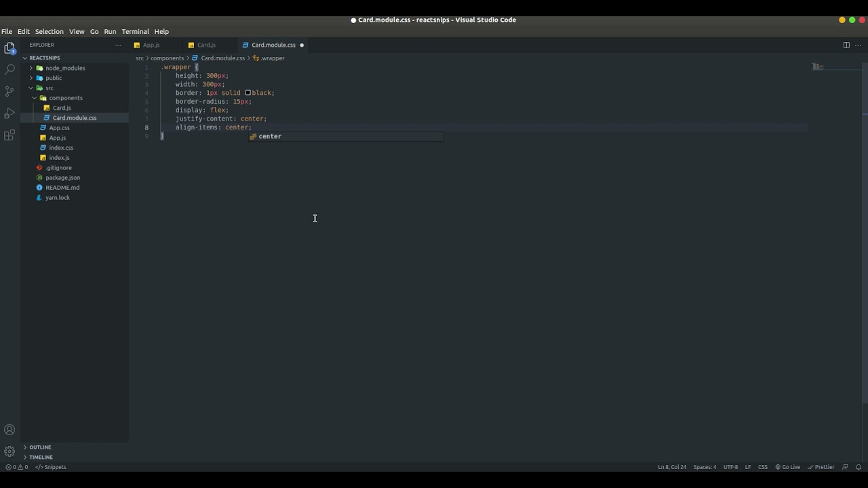
Task: Click the Snippets status item
Action: pyautogui.click(x=51, y=467)
